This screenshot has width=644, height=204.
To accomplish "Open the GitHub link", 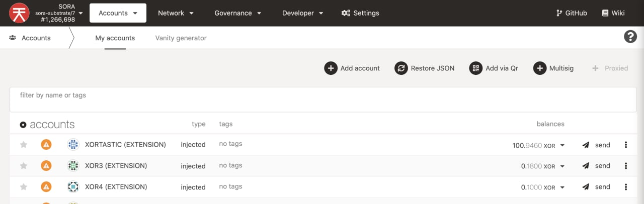I will pyautogui.click(x=572, y=13).
